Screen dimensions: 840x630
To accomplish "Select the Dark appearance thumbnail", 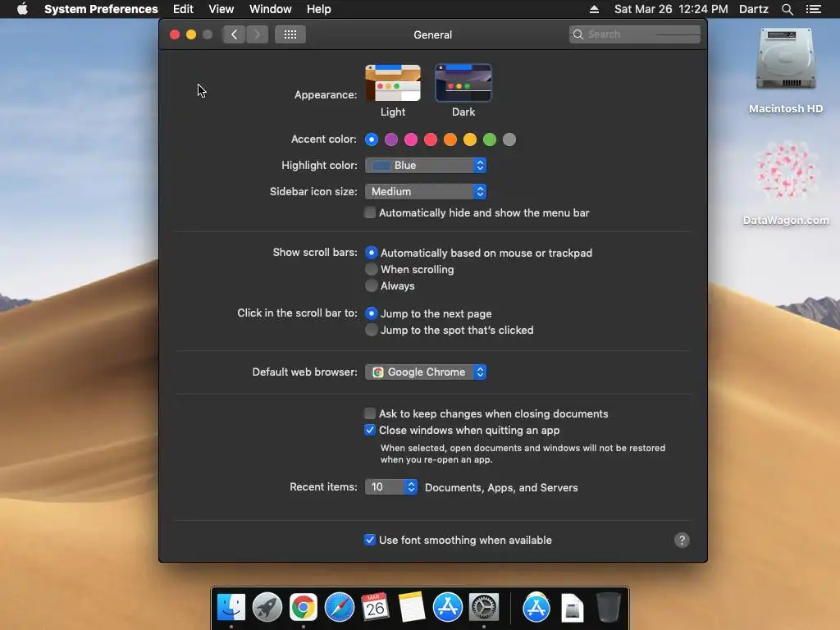I will (463, 83).
